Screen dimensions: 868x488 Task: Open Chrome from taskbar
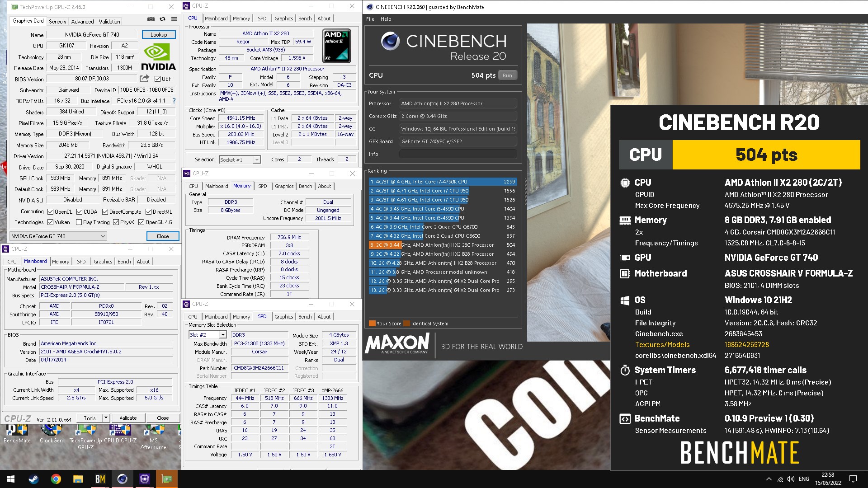click(56, 479)
